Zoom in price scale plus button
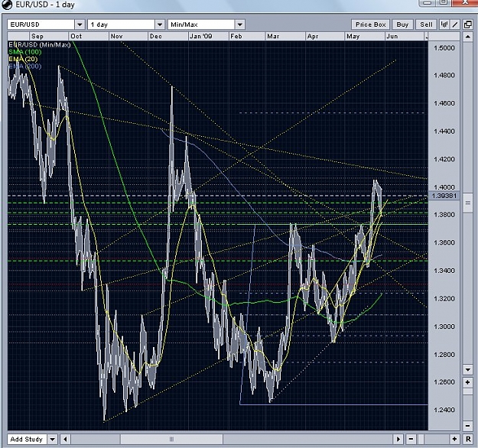 [467, 381]
